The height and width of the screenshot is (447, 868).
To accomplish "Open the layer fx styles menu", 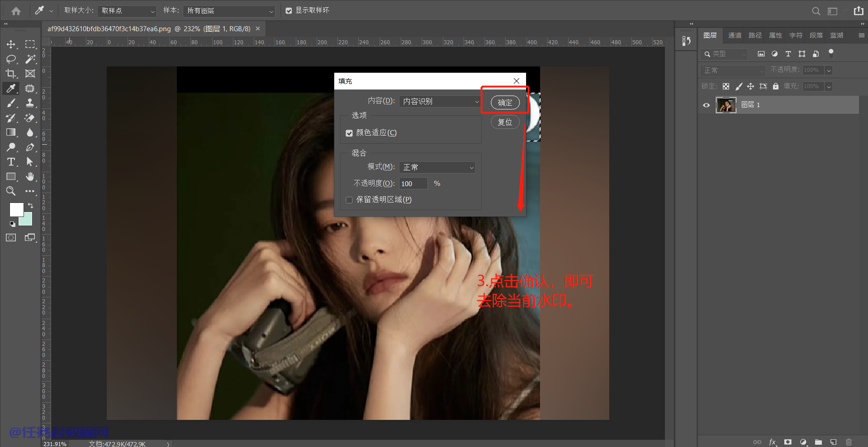I will 773,442.
